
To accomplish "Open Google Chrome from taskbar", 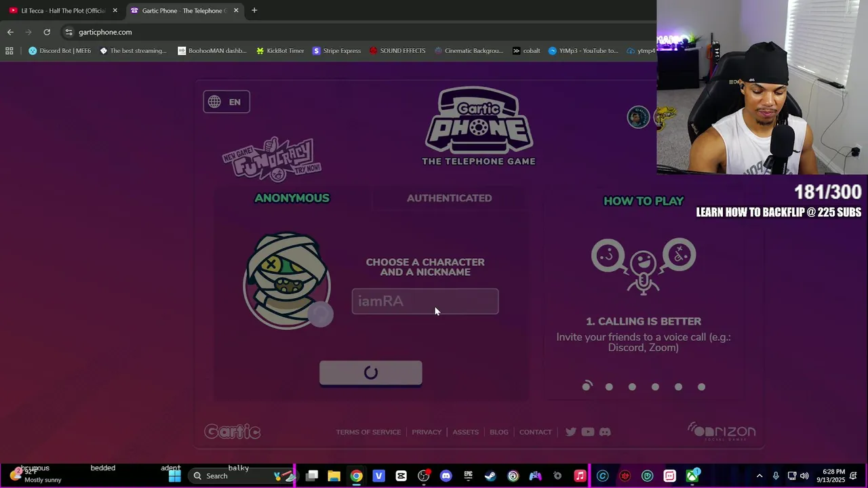I will (356, 476).
